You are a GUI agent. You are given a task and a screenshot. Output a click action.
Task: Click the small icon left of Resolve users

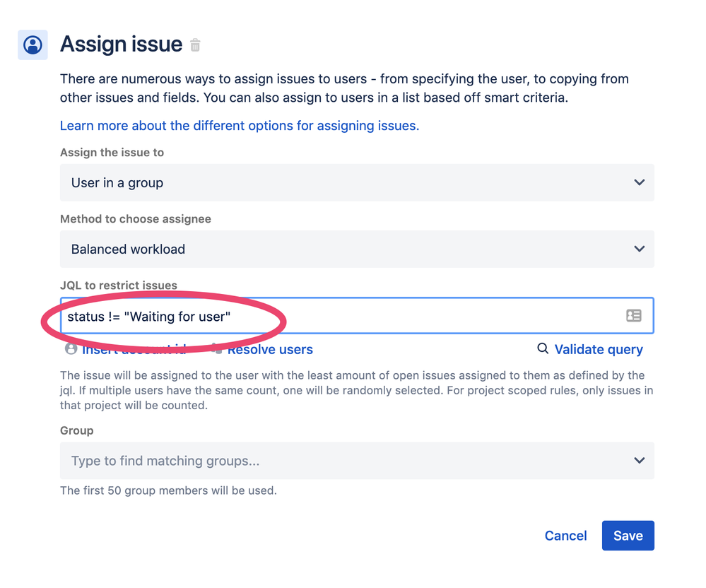(x=218, y=349)
